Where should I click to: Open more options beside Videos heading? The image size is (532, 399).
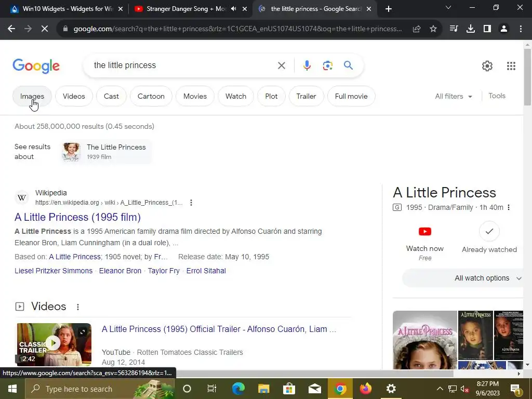click(x=78, y=307)
